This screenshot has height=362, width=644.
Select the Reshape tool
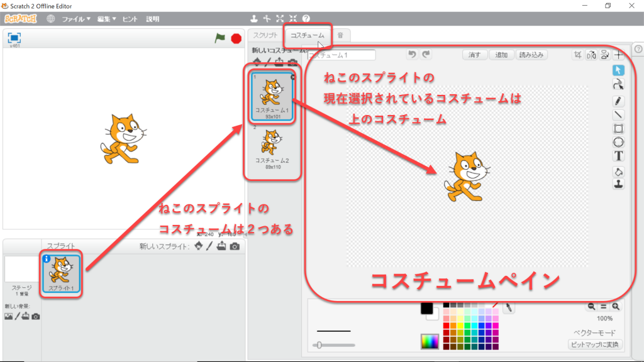(618, 85)
